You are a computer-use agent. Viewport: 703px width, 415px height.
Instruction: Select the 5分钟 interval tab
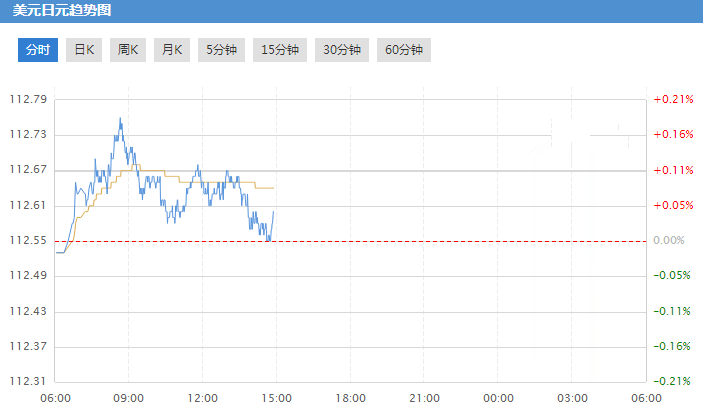coord(221,50)
